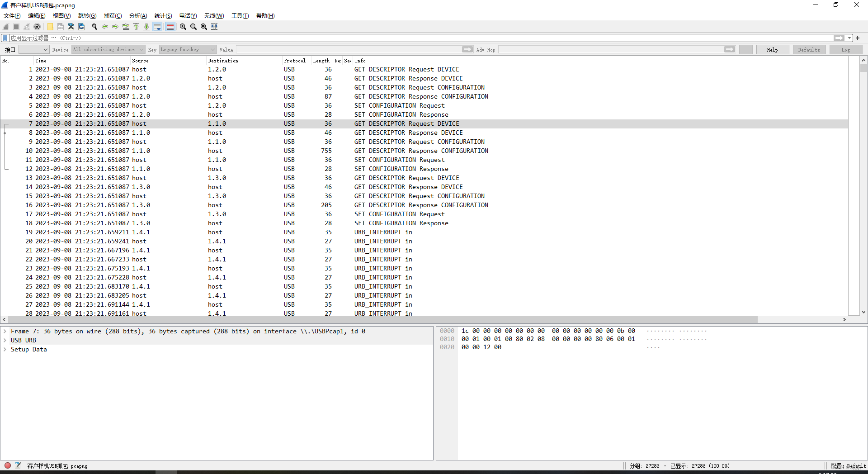Open the 文件(F) menu
Viewport: 868px width, 474px height.
click(12, 16)
